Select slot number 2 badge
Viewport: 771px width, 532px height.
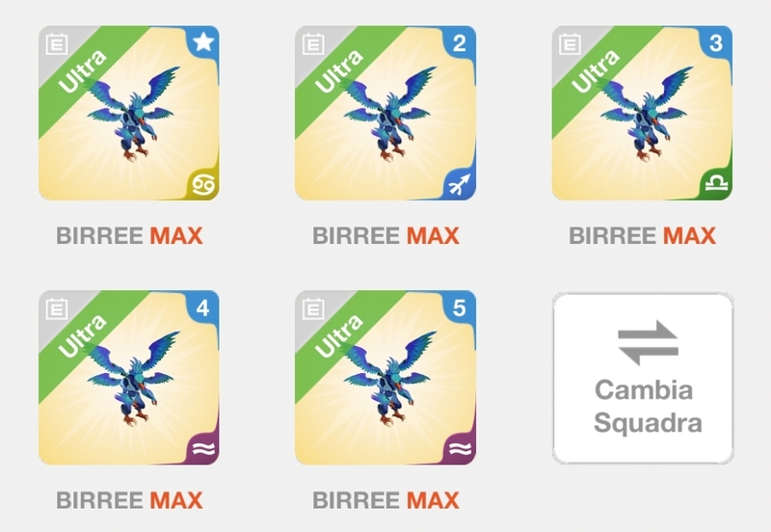coord(460,43)
